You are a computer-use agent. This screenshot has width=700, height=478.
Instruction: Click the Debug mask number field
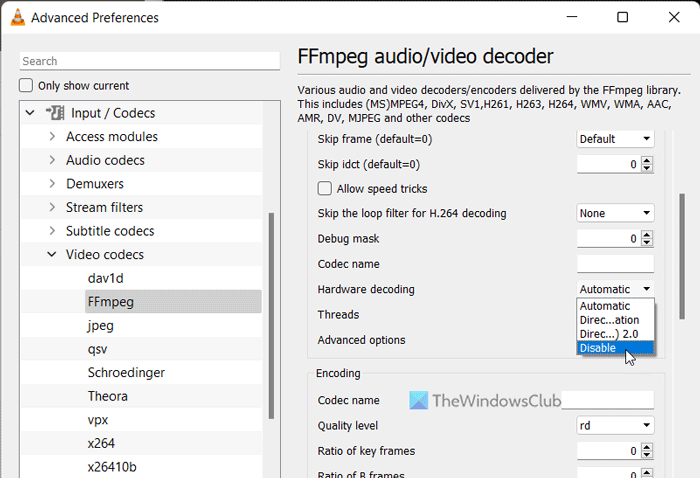(609, 239)
